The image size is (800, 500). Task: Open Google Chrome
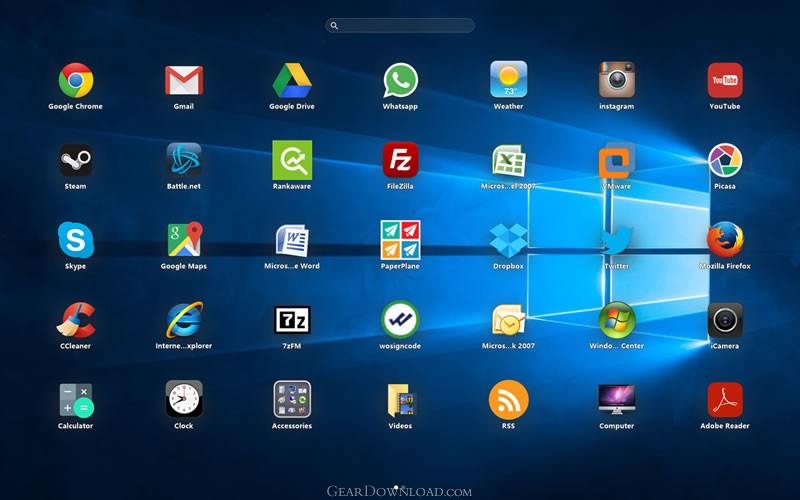click(76, 80)
